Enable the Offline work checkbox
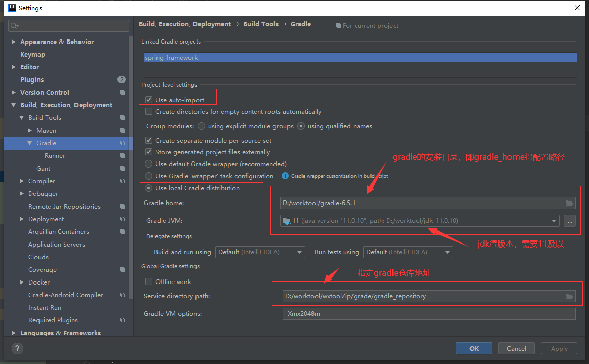The image size is (589, 364). pos(149,282)
